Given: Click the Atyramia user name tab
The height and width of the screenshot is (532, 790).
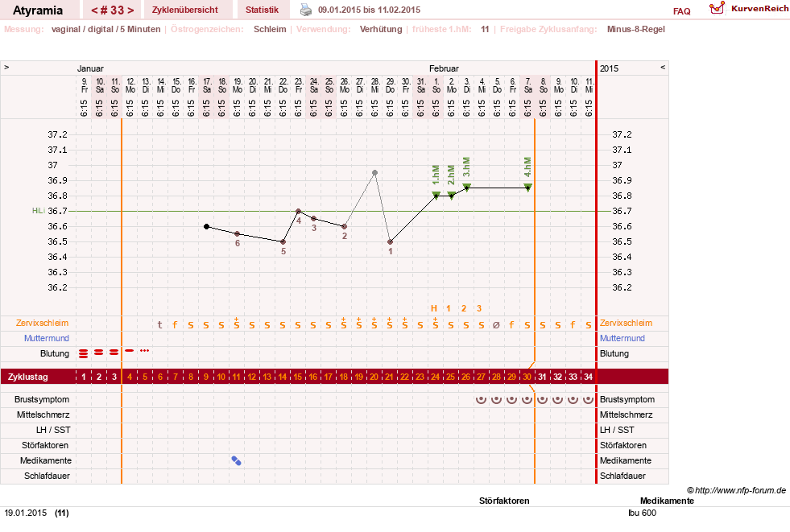Looking at the screenshot, I should 38,10.
